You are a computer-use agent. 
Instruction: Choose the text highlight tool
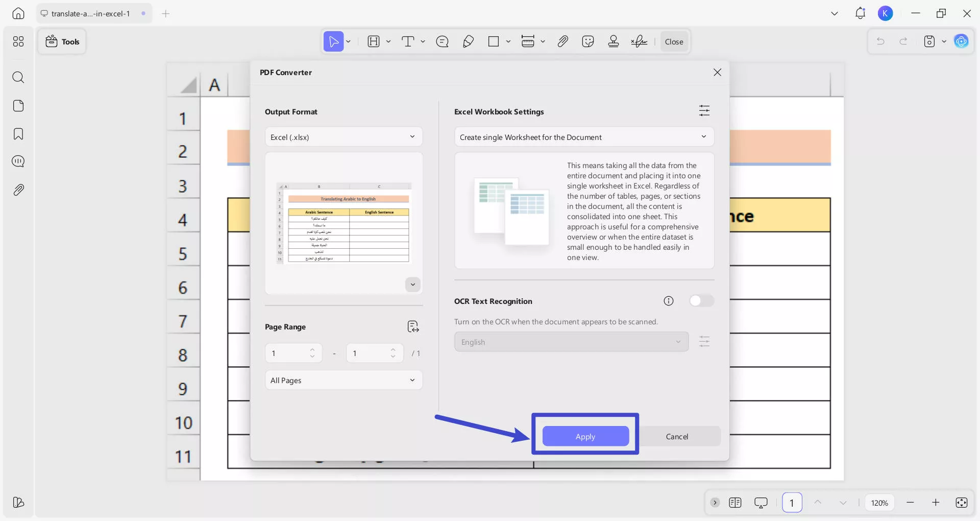tap(374, 42)
